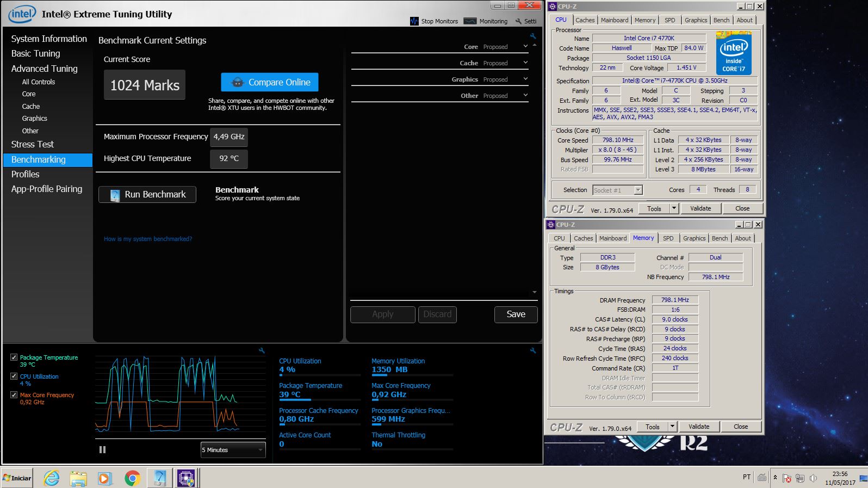Screen dimensions: 868x488
Task: Open How is my system benchmarked link
Action: (148, 239)
